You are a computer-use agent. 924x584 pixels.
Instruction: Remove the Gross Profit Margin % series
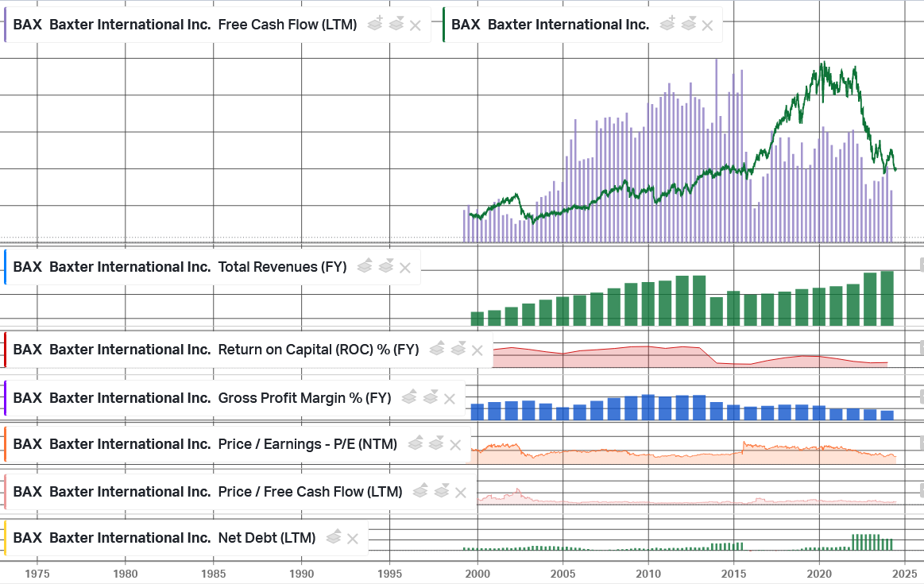point(450,399)
